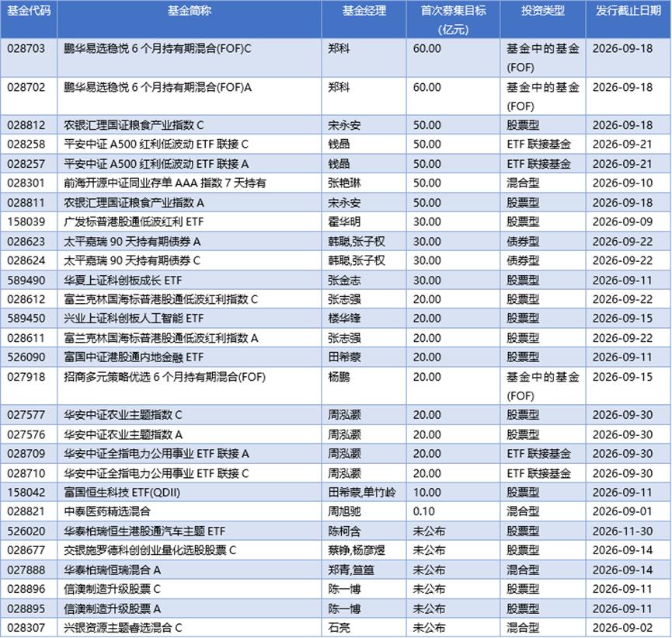Select 招商多元策略优选6个月持有期混合(FOF) name

point(165,378)
